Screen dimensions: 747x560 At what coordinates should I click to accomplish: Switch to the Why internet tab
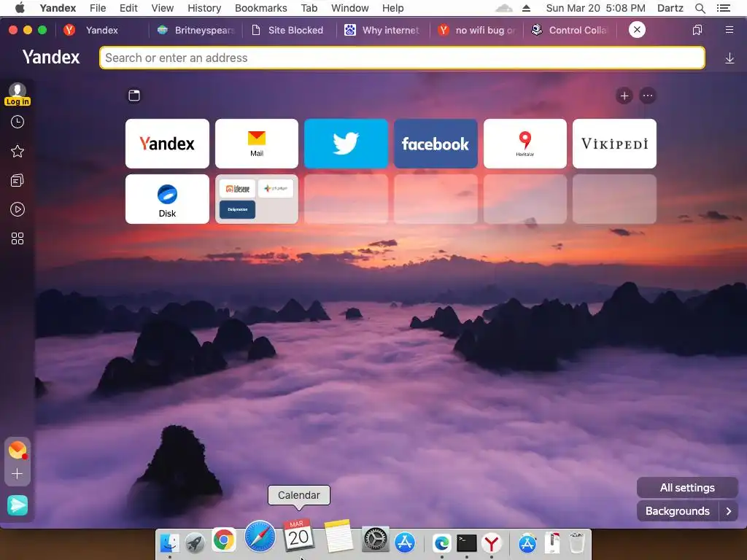382,30
